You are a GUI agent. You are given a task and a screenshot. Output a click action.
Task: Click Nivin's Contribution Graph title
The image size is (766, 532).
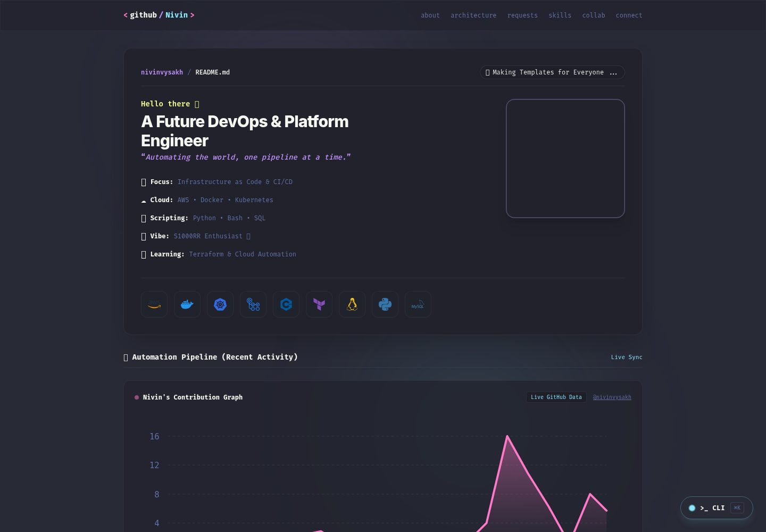coord(193,397)
